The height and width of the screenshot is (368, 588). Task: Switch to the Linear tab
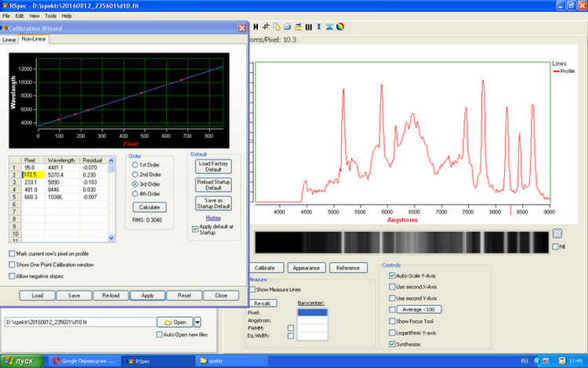pos(9,40)
